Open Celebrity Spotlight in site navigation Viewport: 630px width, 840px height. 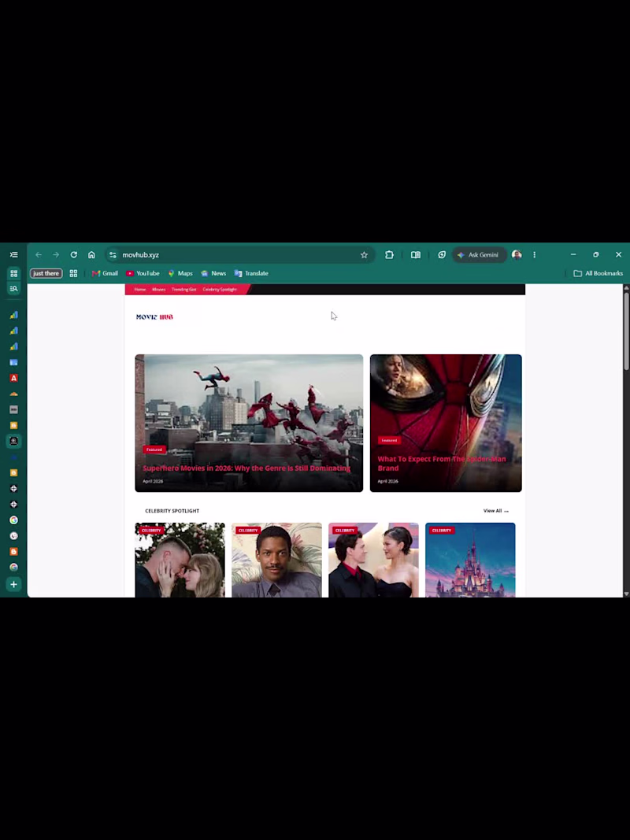pos(220,290)
